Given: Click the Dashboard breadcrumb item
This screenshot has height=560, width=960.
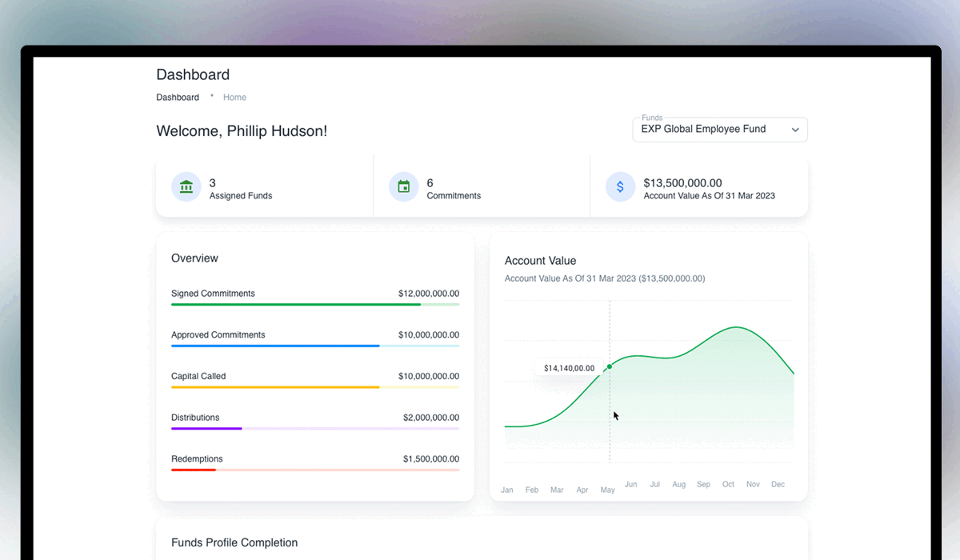Looking at the screenshot, I should coord(178,98).
